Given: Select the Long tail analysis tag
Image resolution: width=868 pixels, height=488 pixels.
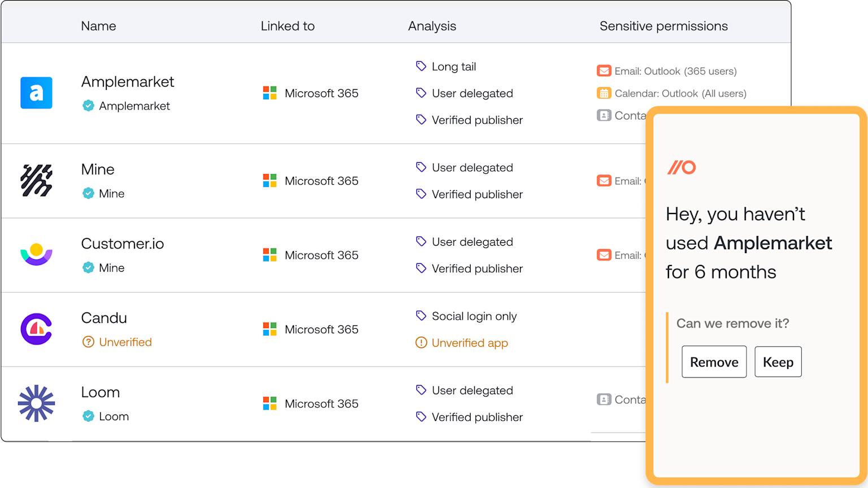Looking at the screenshot, I should (453, 67).
